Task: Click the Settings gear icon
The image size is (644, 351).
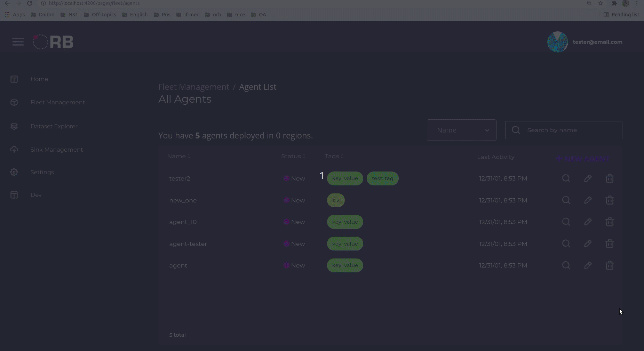Action: [14, 172]
